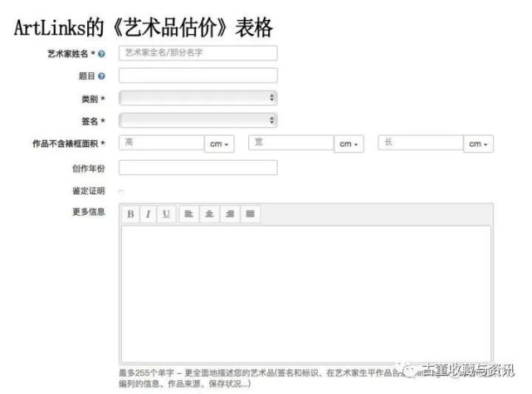Open the 类别 dropdown

coord(198,98)
